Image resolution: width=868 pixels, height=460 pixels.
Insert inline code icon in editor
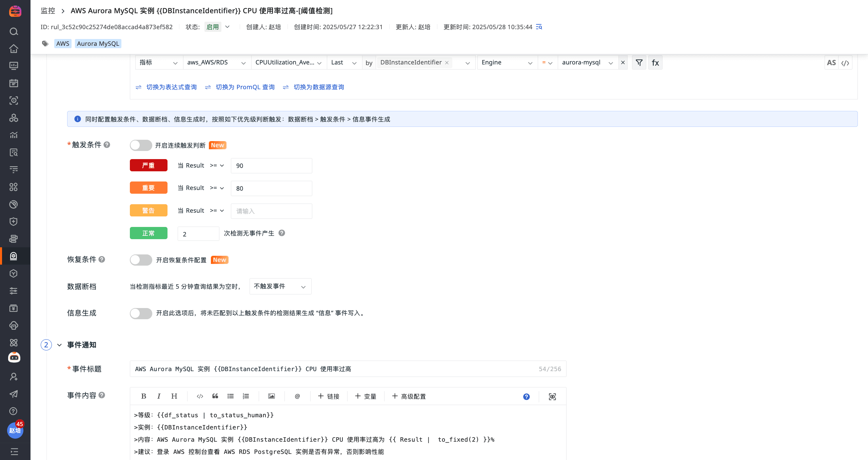pos(200,396)
